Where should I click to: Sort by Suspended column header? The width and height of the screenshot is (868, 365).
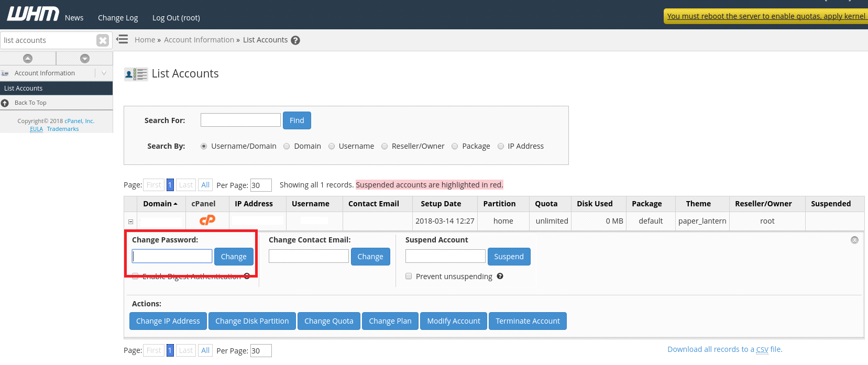click(x=831, y=204)
